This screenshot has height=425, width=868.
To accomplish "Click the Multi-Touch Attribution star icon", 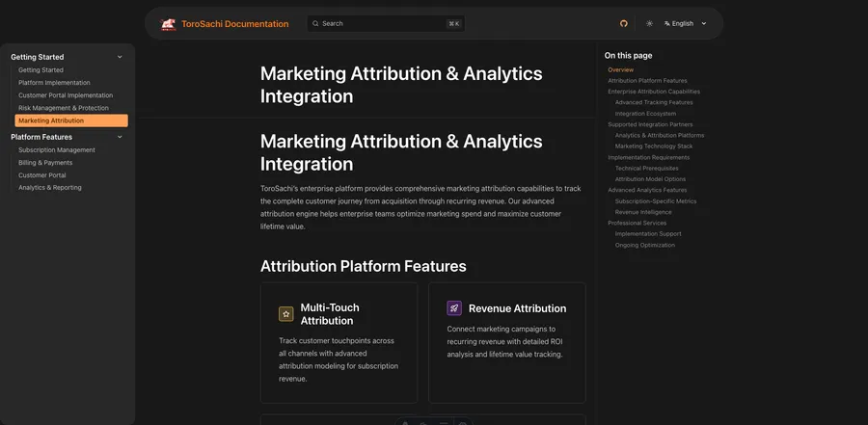I will click(286, 314).
